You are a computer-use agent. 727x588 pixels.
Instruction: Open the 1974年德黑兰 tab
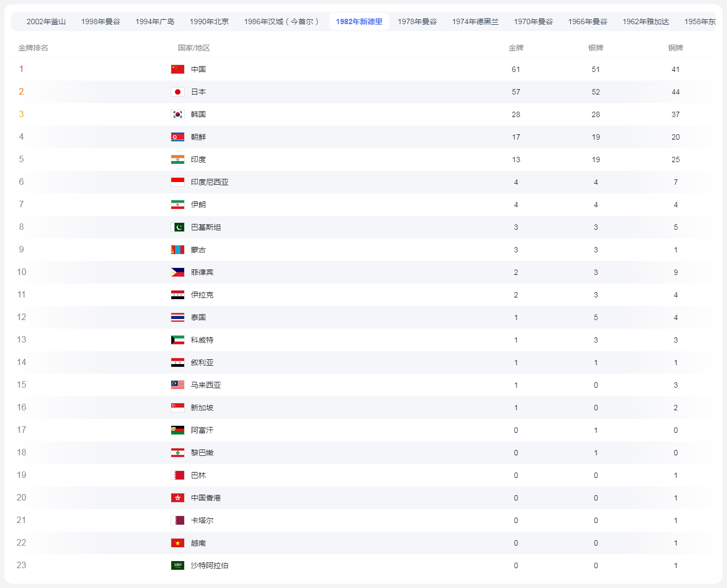coord(475,21)
